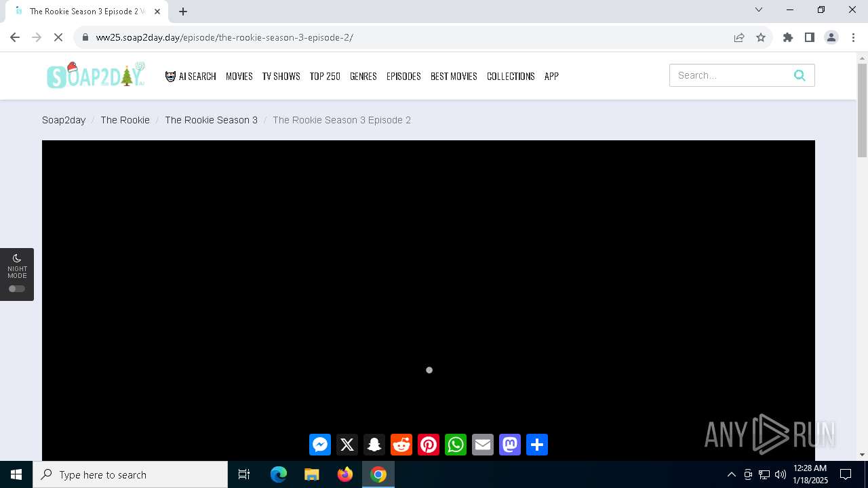
Task: View site info lock icon
Action: [x=85, y=37]
